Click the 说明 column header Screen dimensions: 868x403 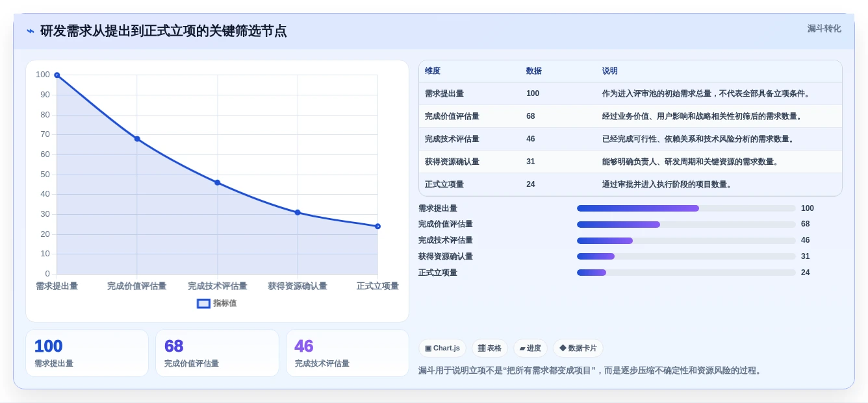[x=610, y=71]
